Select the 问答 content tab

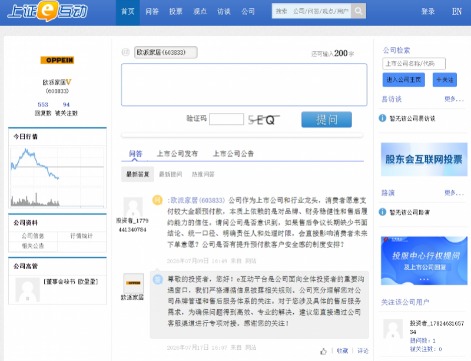point(135,154)
